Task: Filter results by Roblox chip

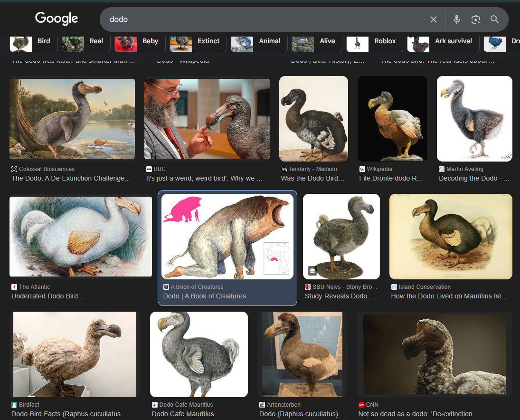Action: (x=374, y=41)
